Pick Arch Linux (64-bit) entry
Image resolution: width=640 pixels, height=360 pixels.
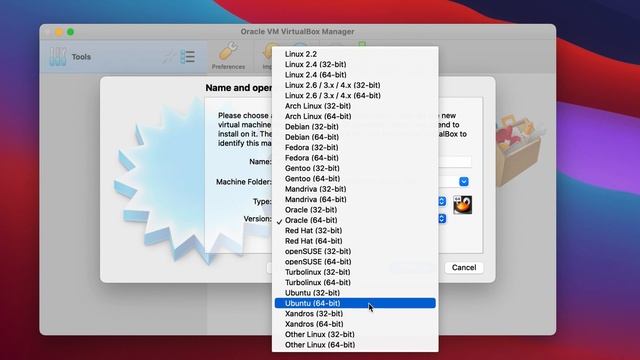[355, 116]
